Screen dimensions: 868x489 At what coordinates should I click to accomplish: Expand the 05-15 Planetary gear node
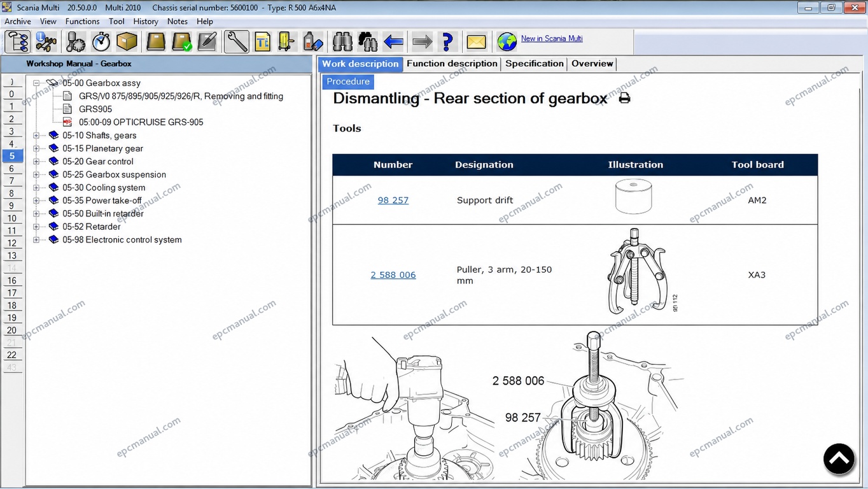click(x=36, y=148)
